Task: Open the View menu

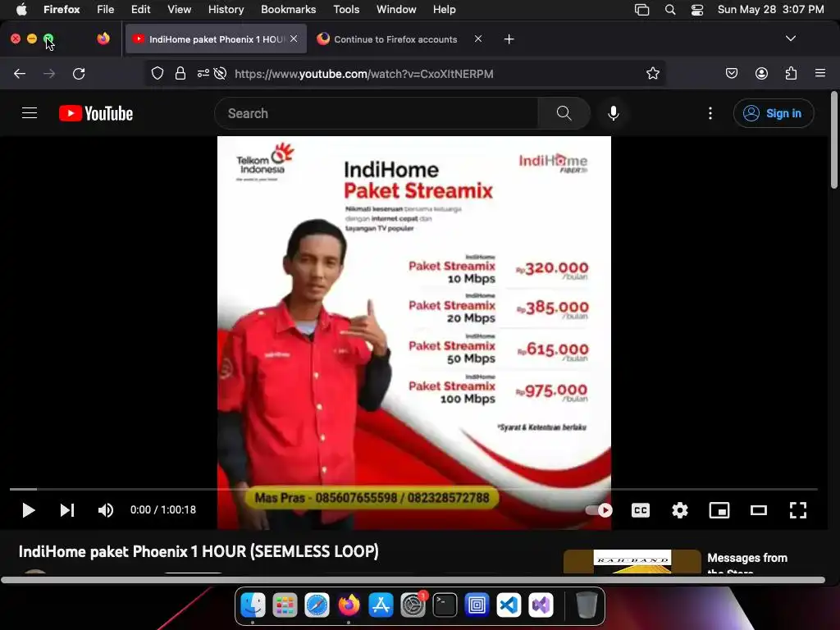Action: pyautogui.click(x=179, y=9)
